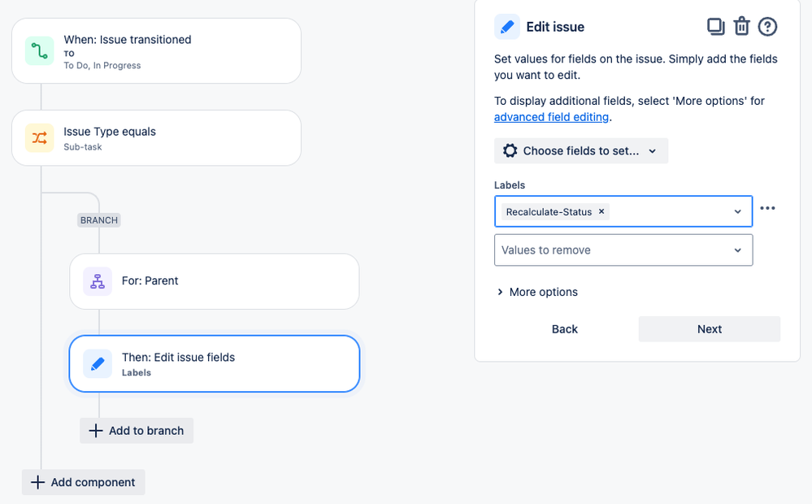
Task: Click the purple For Parent branch icon
Action: coord(98,281)
